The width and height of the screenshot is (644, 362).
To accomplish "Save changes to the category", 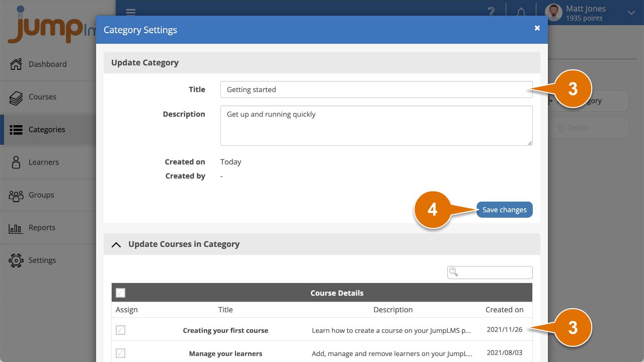I will click(x=504, y=210).
